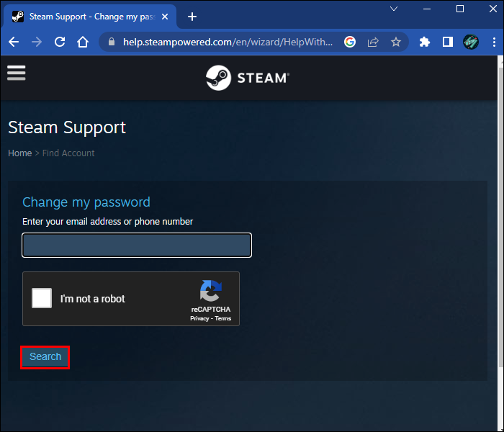This screenshot has height=432, width=504.
Task: Expand the tab search chevron
Action: click(394, 9)
